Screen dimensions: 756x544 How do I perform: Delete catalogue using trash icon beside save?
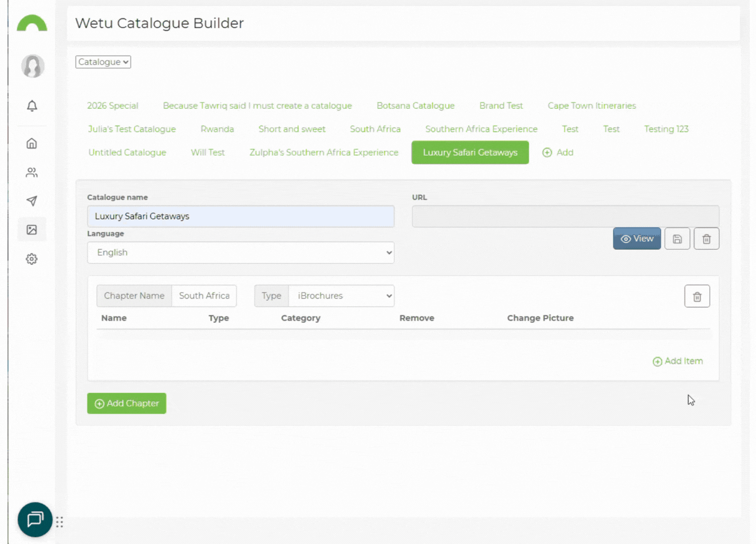706,239
